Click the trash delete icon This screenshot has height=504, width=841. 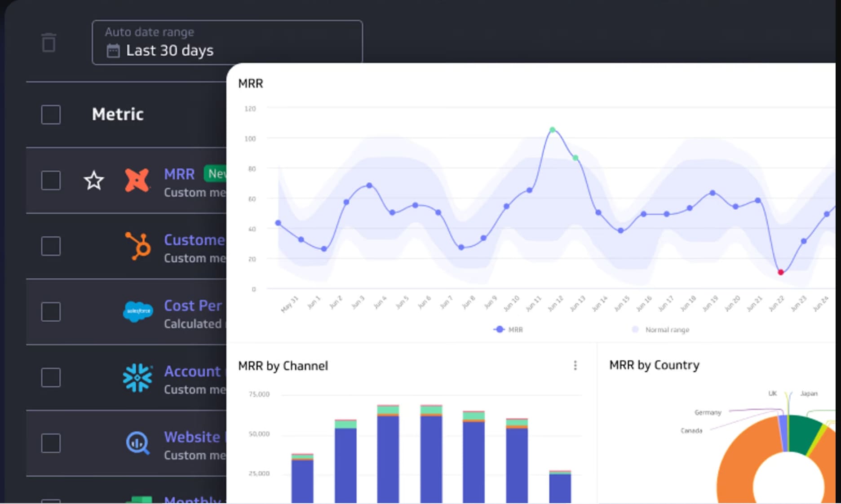pos(49,43)
